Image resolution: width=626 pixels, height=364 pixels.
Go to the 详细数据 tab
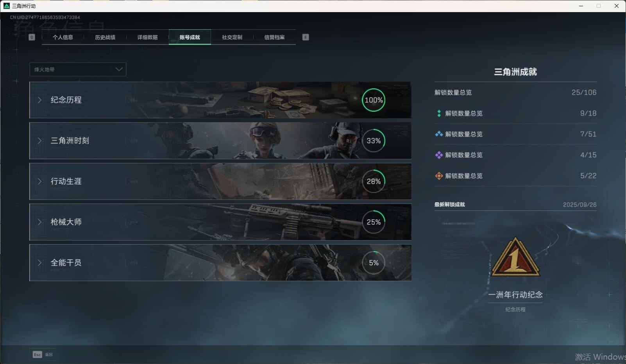(147, 37)
